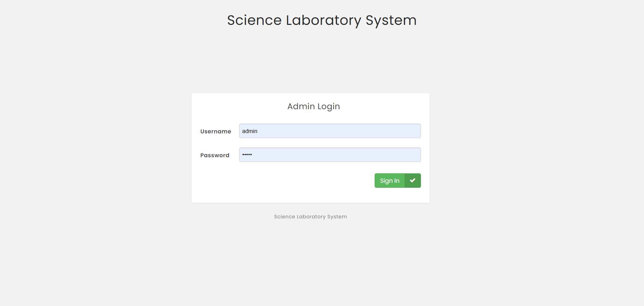Click the Sign In text on the button

389,180
